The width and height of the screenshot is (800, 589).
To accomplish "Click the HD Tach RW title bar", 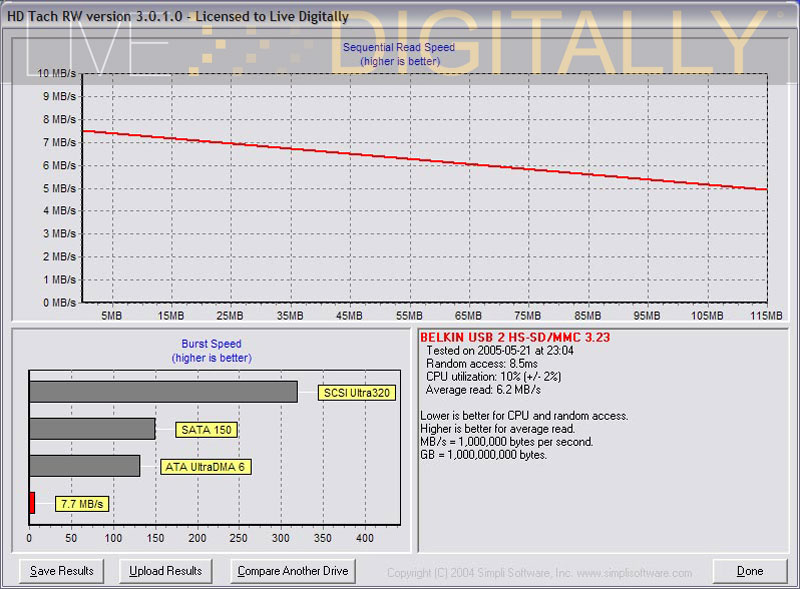I will pos(180,16).
